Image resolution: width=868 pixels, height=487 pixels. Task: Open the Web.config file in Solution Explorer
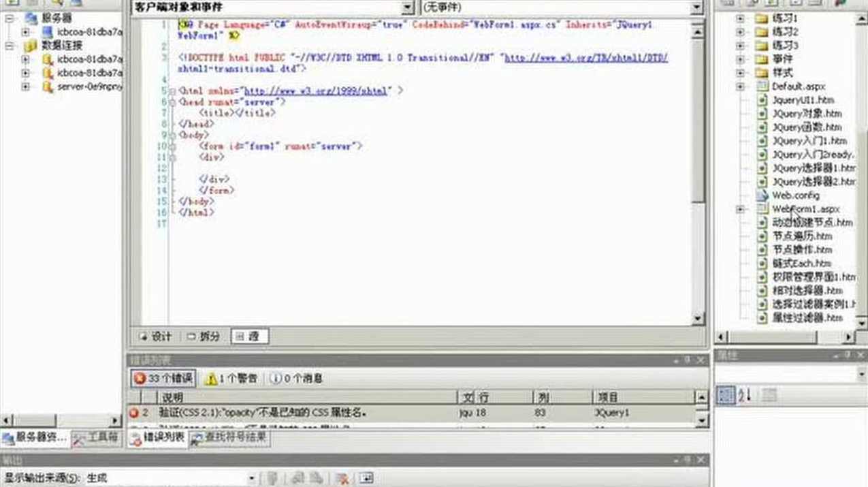click(x=796, y=195)
